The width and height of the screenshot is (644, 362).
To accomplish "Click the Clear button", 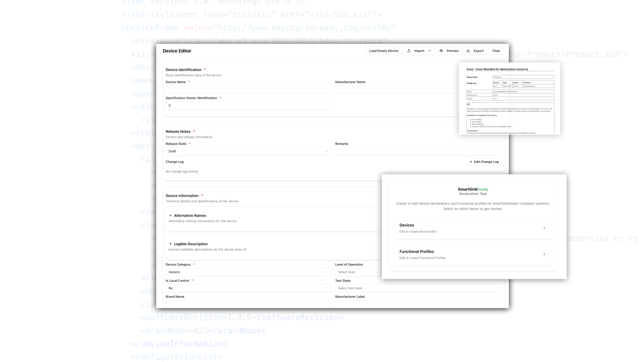I will [496, 51].
